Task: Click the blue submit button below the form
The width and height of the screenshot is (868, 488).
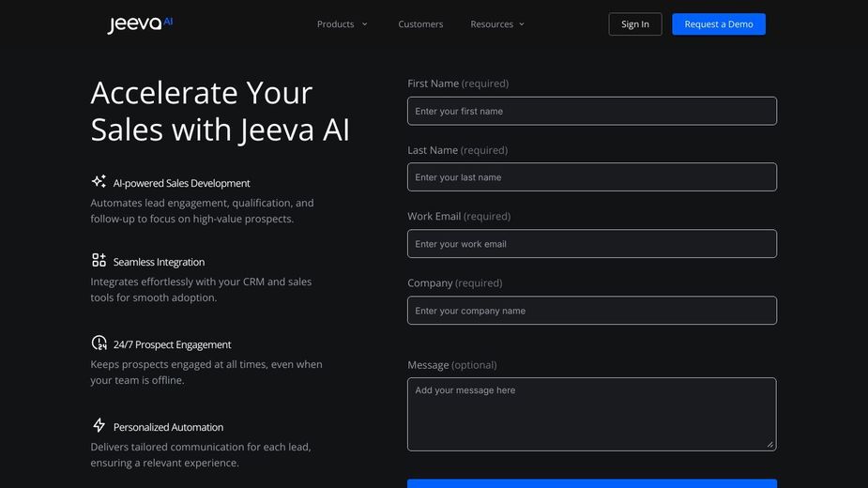Action: click(592, 483)
